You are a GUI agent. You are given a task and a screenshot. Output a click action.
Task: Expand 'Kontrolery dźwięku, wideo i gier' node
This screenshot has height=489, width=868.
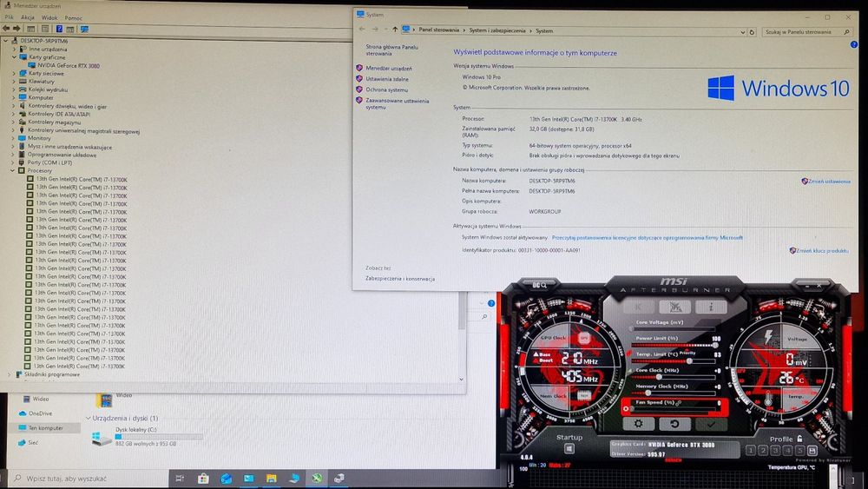[x=13, y=106]
